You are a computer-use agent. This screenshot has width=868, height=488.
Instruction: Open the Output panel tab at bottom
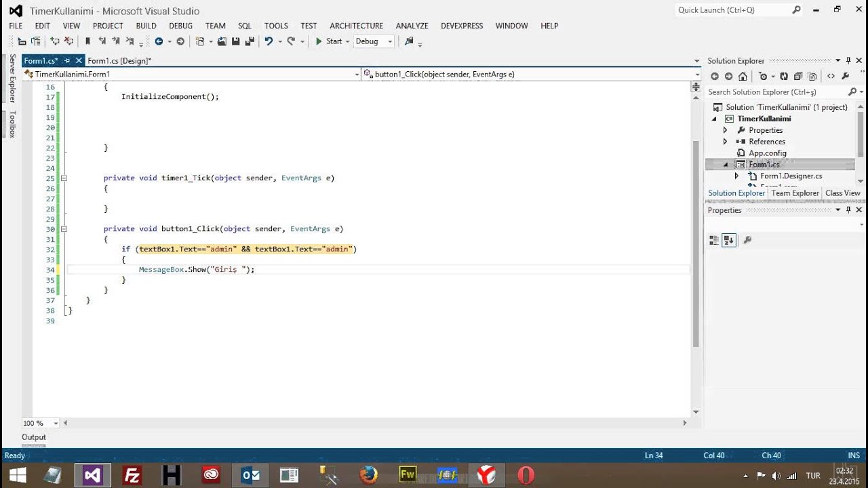[34, 437]
